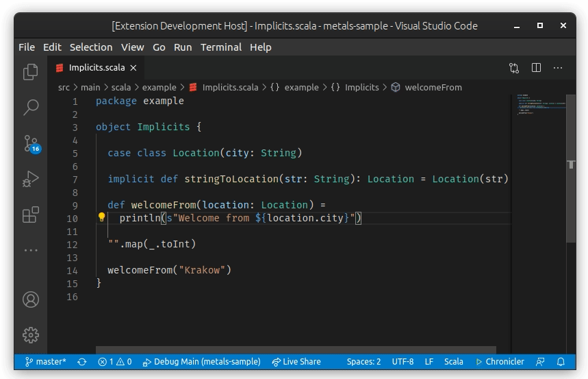The width and height of the screenshot is (588, 379).
Task: Click the stringToLocation method name
Action: tap(231, 179)
